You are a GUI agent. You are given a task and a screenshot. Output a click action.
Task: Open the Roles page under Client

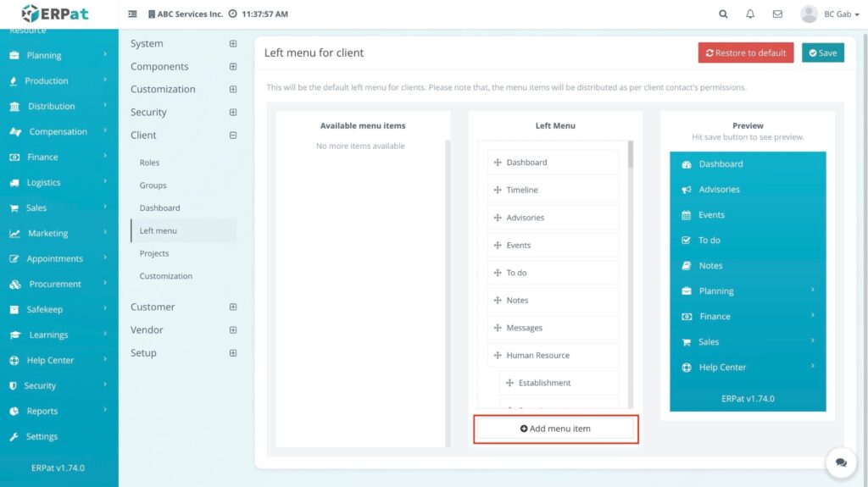[149, 163]
